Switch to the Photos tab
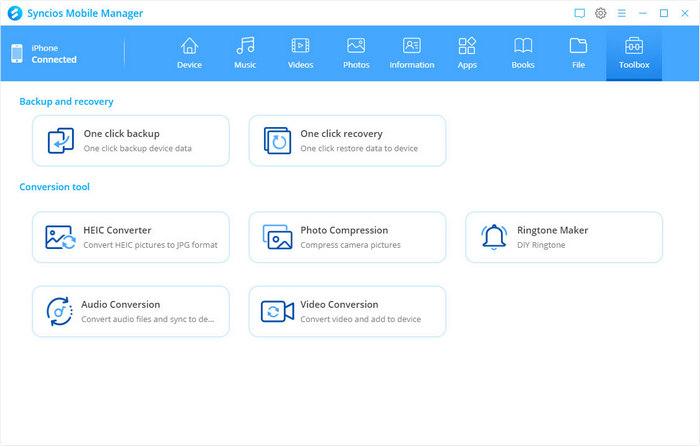 click(356, 53)
